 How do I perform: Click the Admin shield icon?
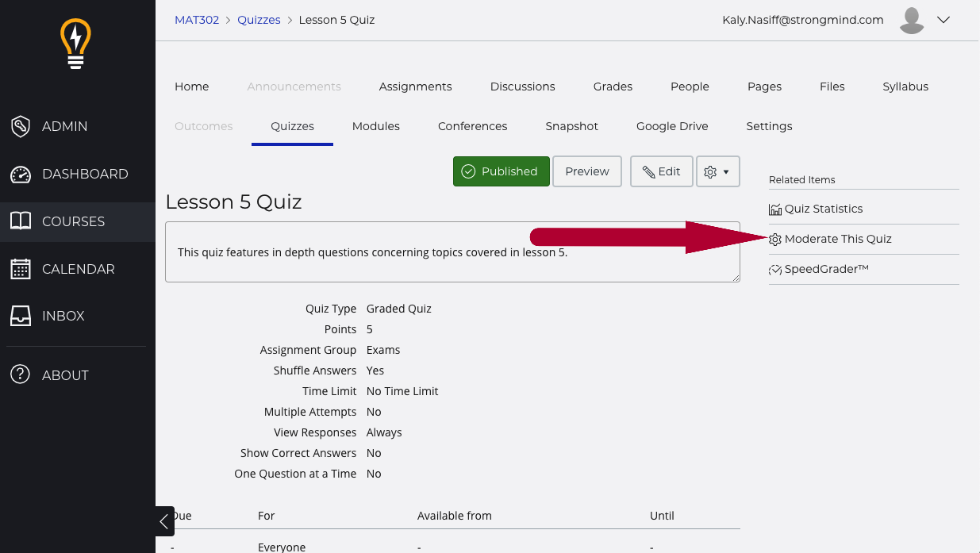21,126
